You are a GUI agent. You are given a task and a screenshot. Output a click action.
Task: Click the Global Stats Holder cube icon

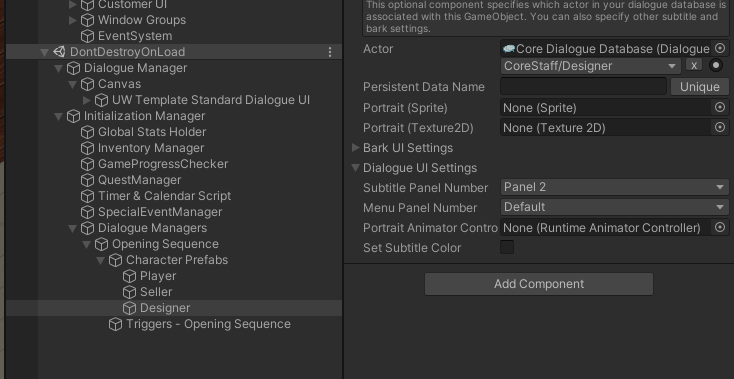tap(87, 132)
